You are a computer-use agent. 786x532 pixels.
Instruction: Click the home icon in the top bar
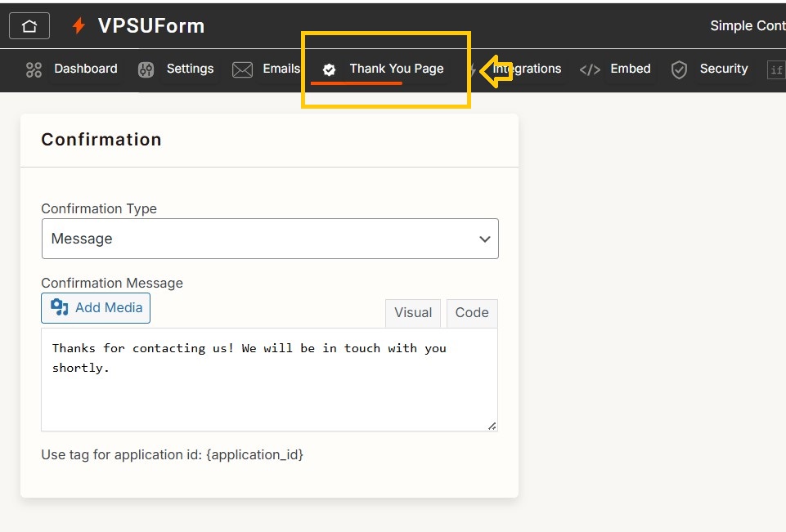[x=29, y=25]
